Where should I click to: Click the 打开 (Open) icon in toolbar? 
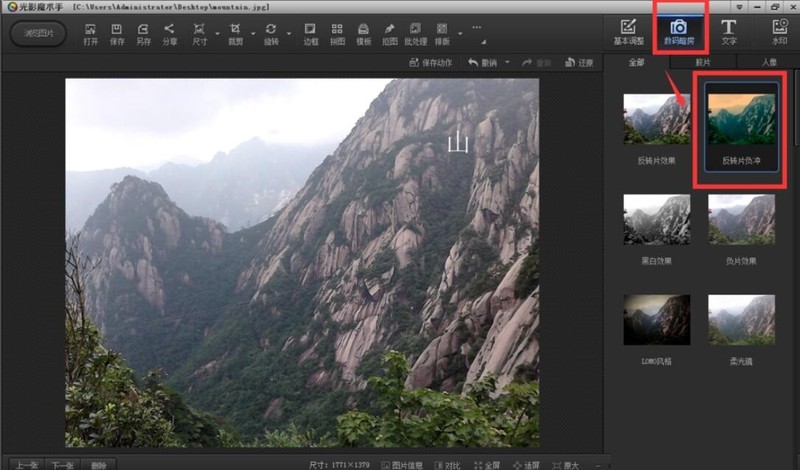[91, 33]
